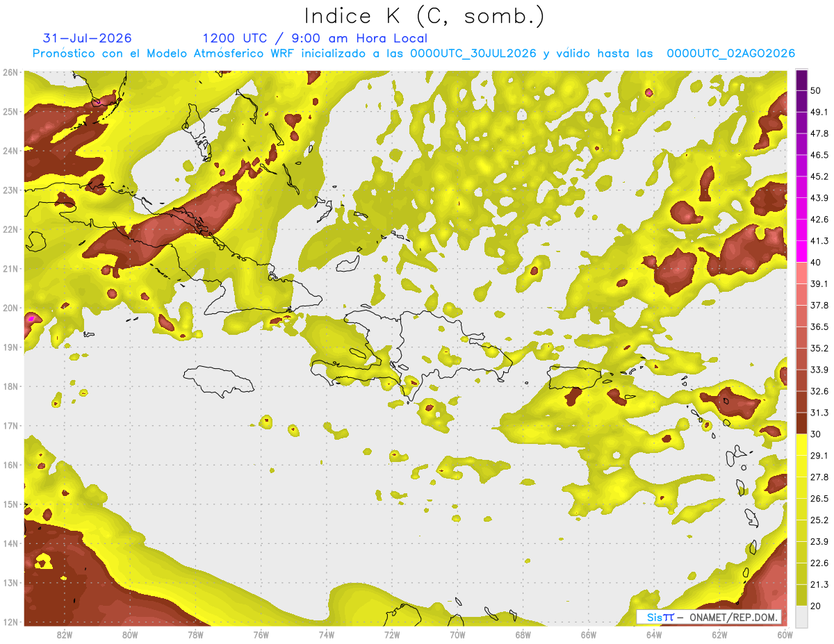Screen dimensions: 834x644
Task: Click the colorbar value "26.5"
Action: coord(819,499)
